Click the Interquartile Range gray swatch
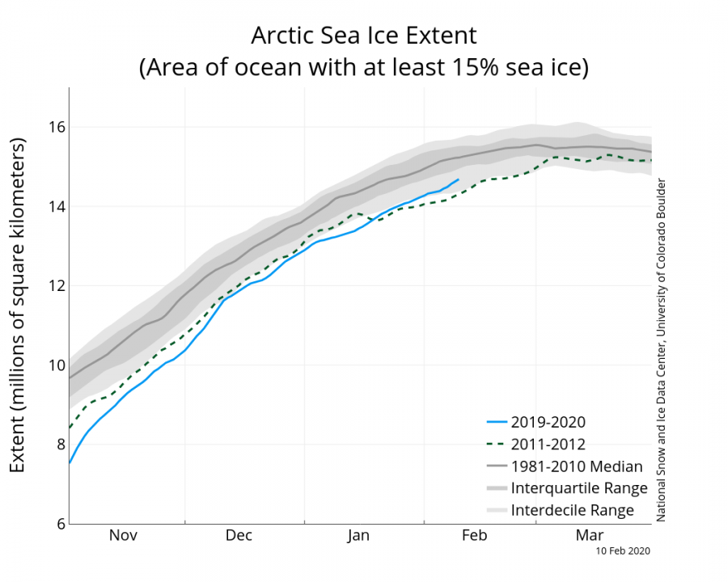 (x=497, y=488)
